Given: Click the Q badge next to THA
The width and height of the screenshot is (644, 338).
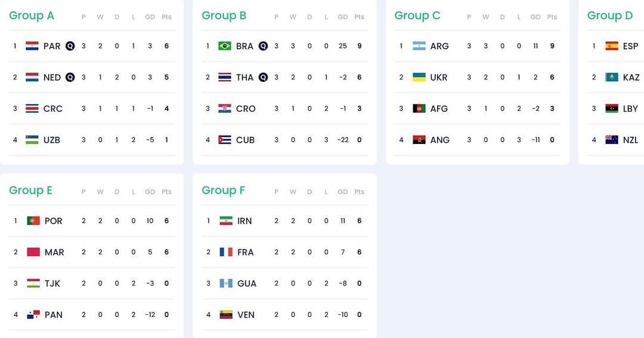Looking at the screenshot, I should 263,77.
